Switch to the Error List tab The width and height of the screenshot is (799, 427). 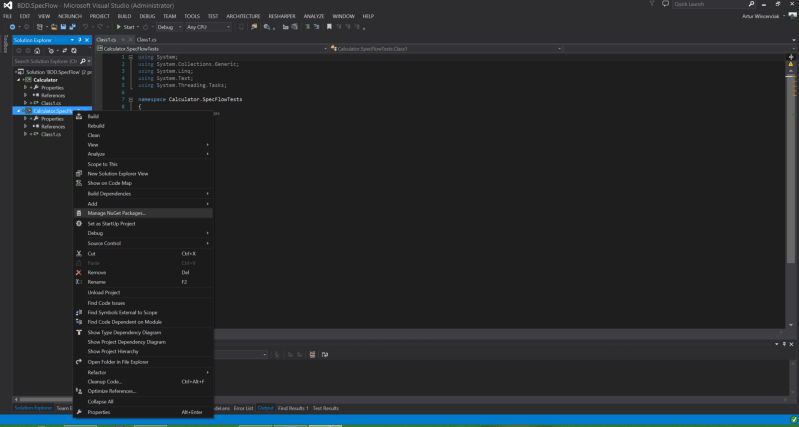coord(242,408)
